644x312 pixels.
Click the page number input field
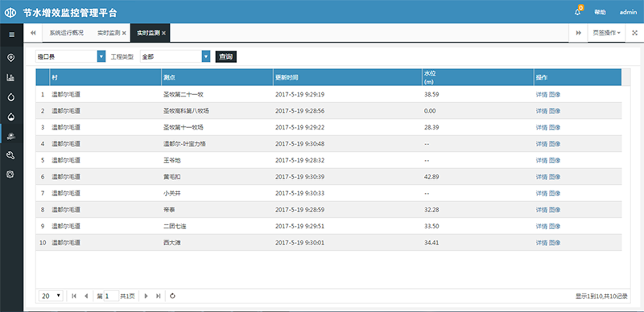coord(111,296)
